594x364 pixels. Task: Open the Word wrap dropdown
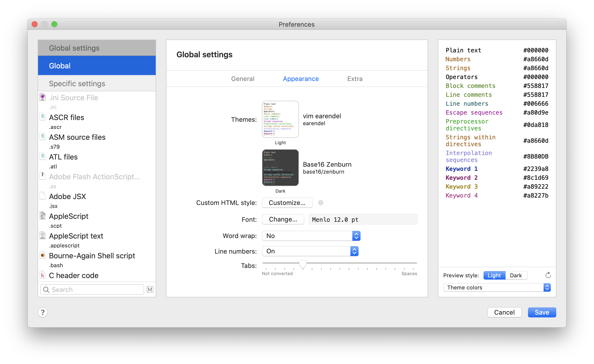[311, 236]
